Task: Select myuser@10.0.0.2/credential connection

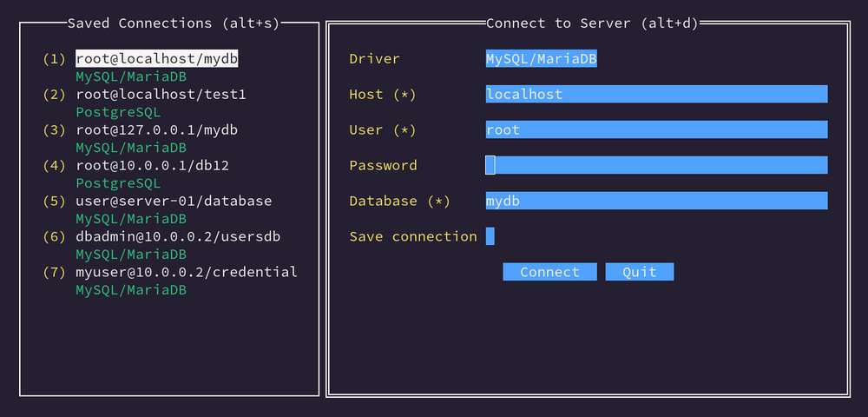Action: coord(187,272)
